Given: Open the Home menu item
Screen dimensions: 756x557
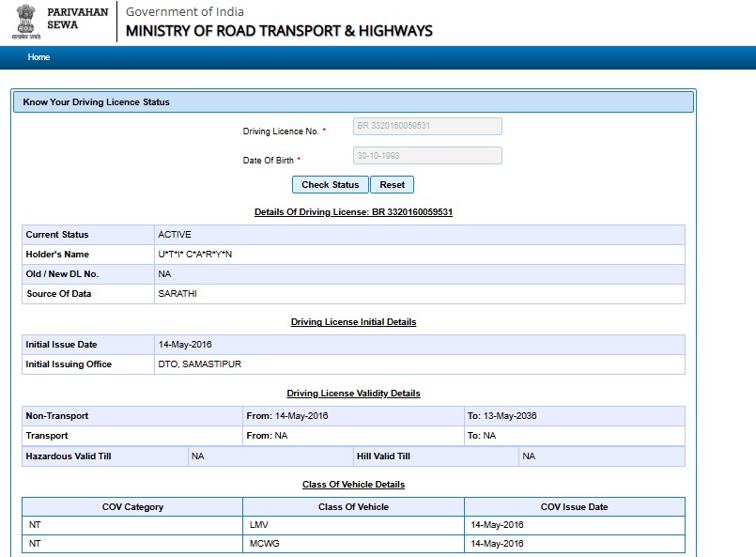Looking at the screenshot, I should (39, 57).
